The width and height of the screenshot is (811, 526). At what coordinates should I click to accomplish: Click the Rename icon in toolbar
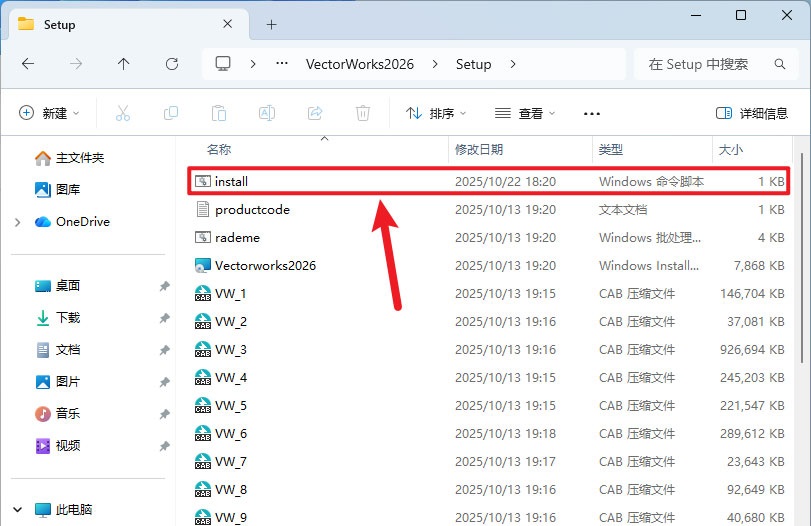[267, 113]
